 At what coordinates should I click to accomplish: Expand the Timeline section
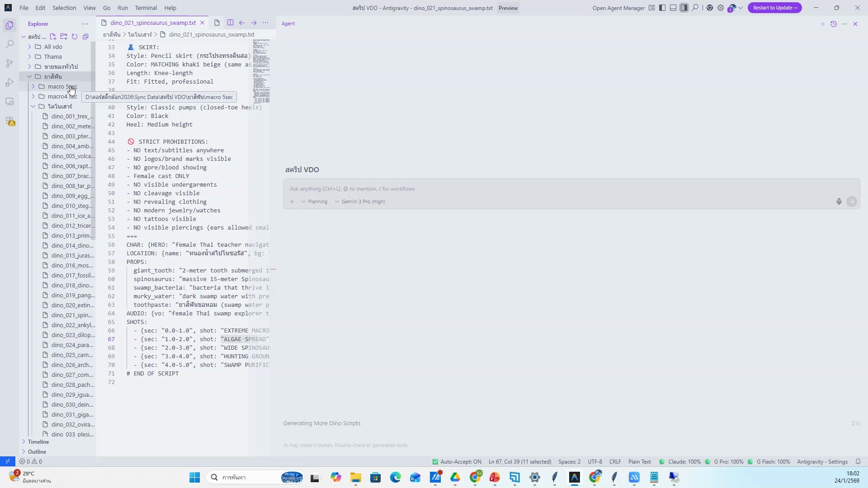coord(38,442)
